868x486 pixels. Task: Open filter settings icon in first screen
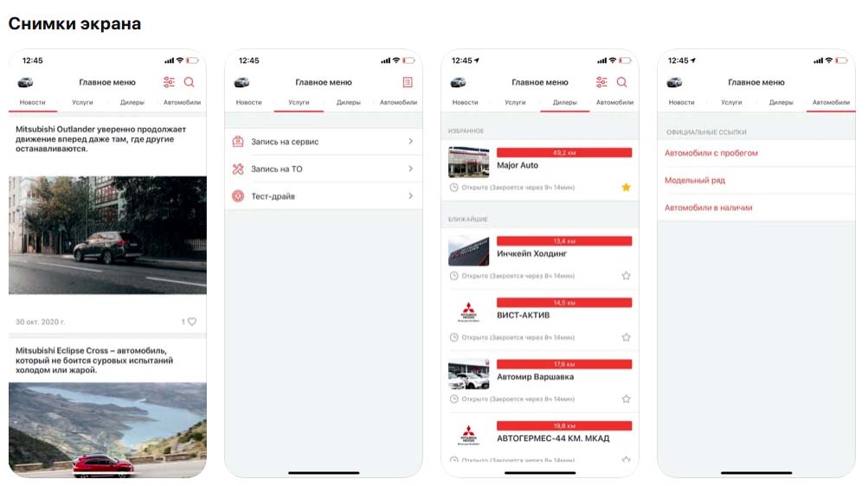169,82
